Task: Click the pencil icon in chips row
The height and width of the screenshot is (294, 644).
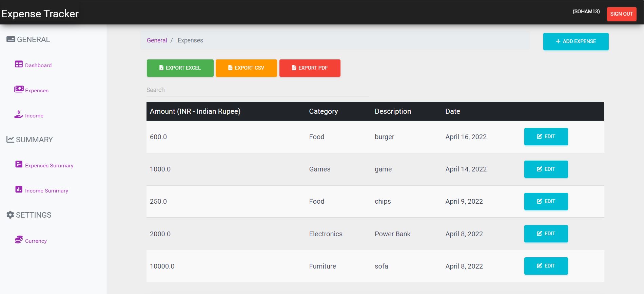Action: coord(539,201)
